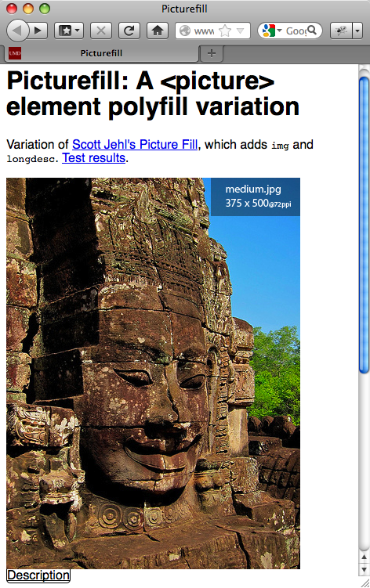Click the Google search magnifier icon
This screenshot has width=370, height=588.
coord(312,30)
